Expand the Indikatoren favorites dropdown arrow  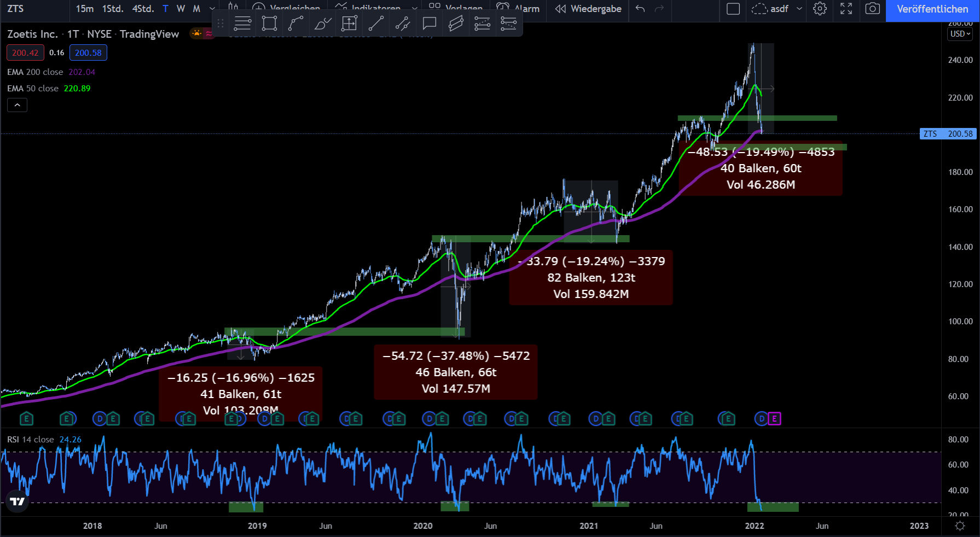[414, 8]
